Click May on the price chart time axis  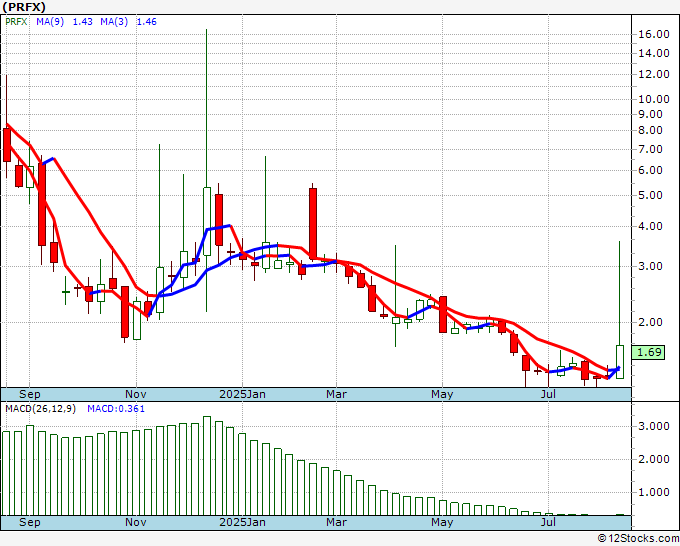[x=442, y=395]
